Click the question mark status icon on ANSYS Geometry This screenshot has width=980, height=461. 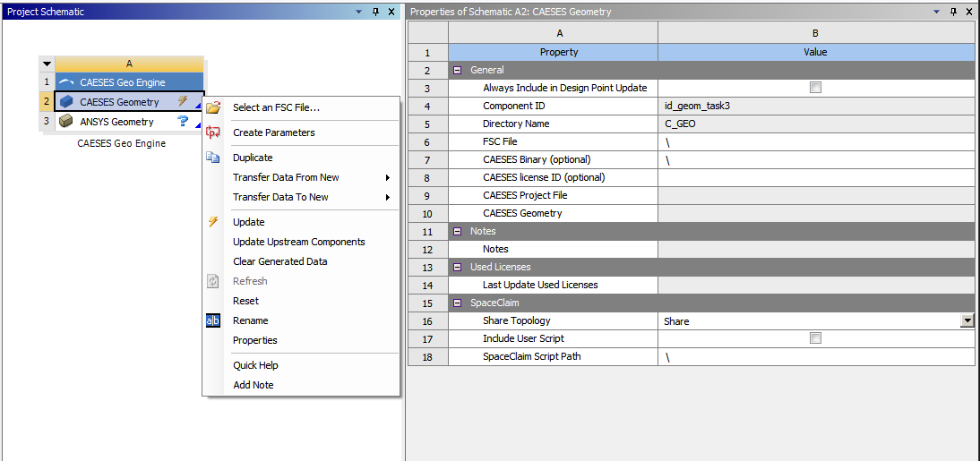[x=183, y=121]
